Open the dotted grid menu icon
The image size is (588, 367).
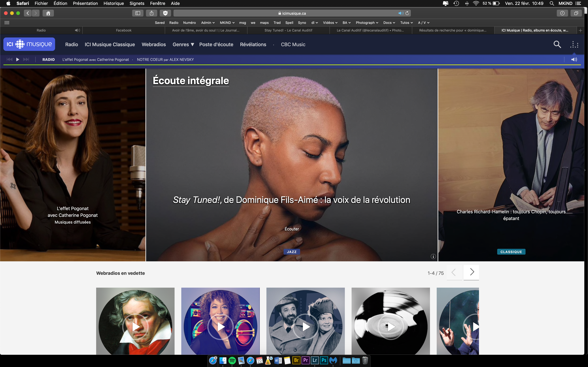click(574, 45)
